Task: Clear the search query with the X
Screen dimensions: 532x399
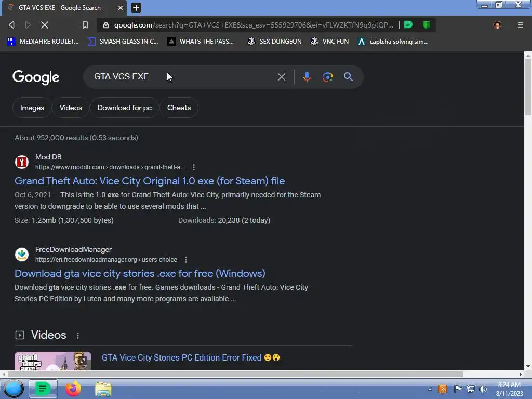Action: [281, 77]
